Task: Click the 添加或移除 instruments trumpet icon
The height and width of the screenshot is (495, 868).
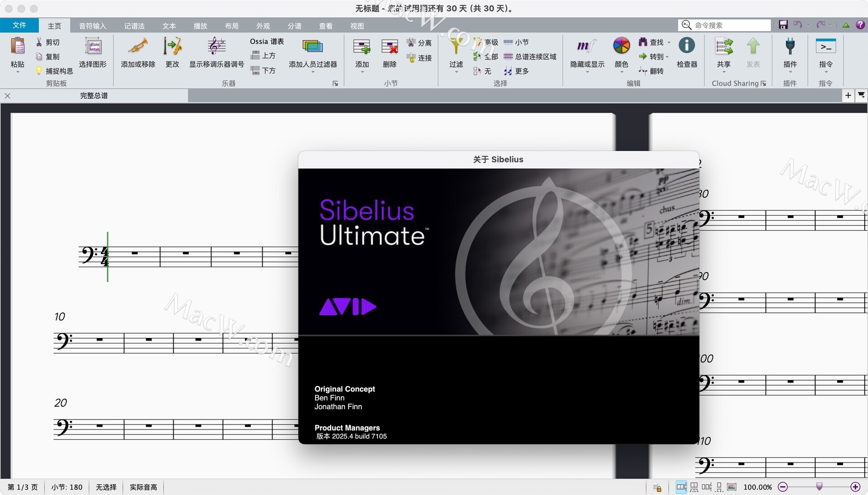Action: (x=138, y=46)
